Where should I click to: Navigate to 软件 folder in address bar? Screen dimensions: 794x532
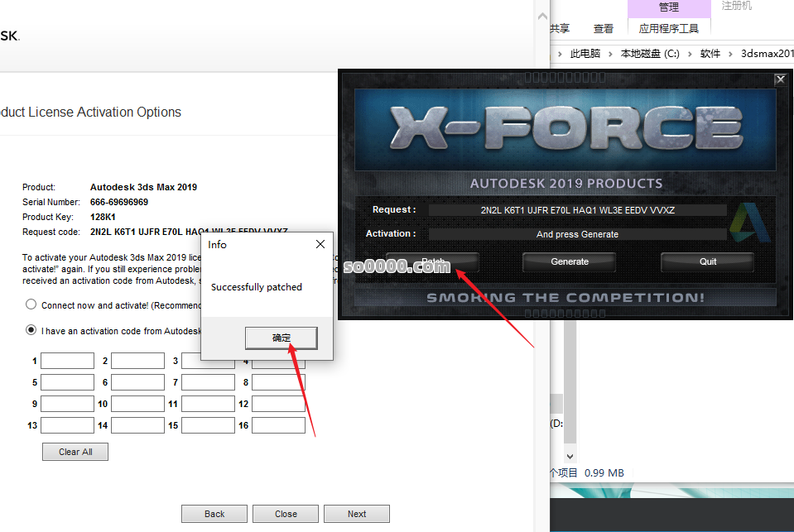(x=710, y=54)
